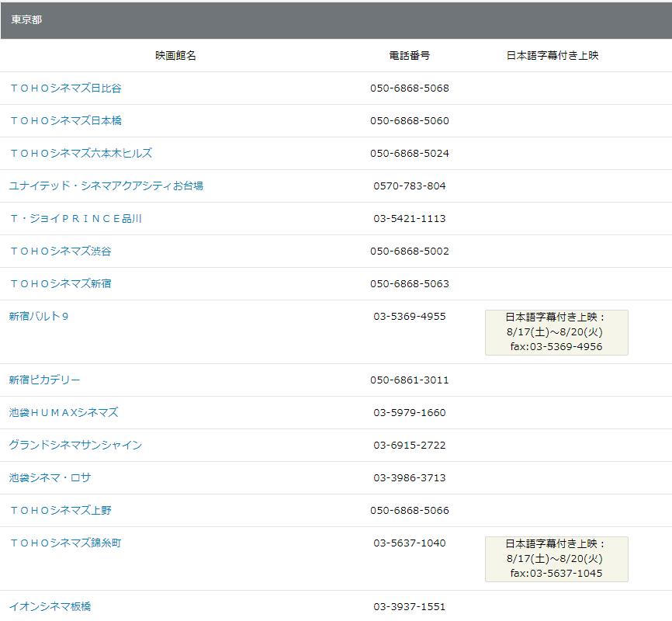Select phone number 050-6868-5063

coord(409,283)
